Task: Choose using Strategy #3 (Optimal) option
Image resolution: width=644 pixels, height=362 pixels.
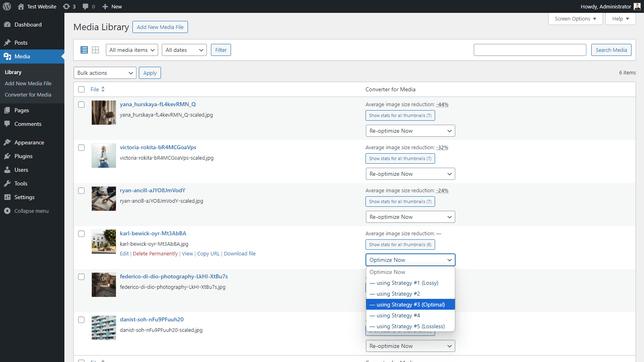Action: pos(410,304)
